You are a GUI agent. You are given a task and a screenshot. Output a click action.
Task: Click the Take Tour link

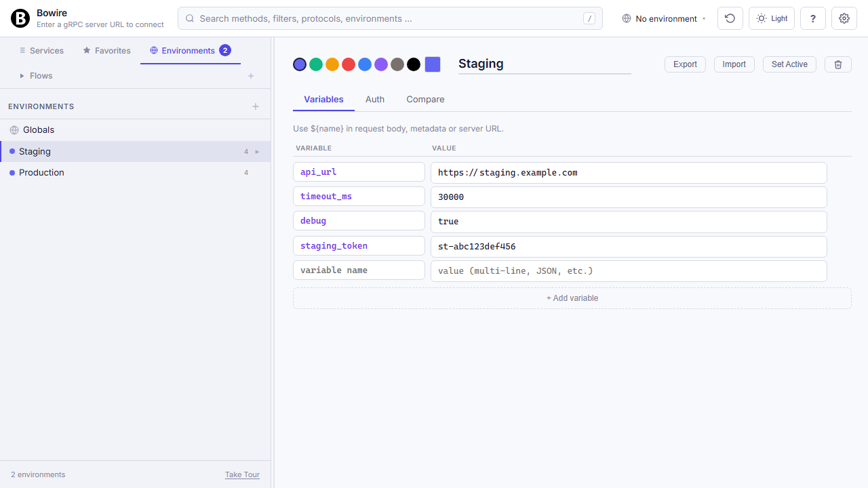point(242,475)
